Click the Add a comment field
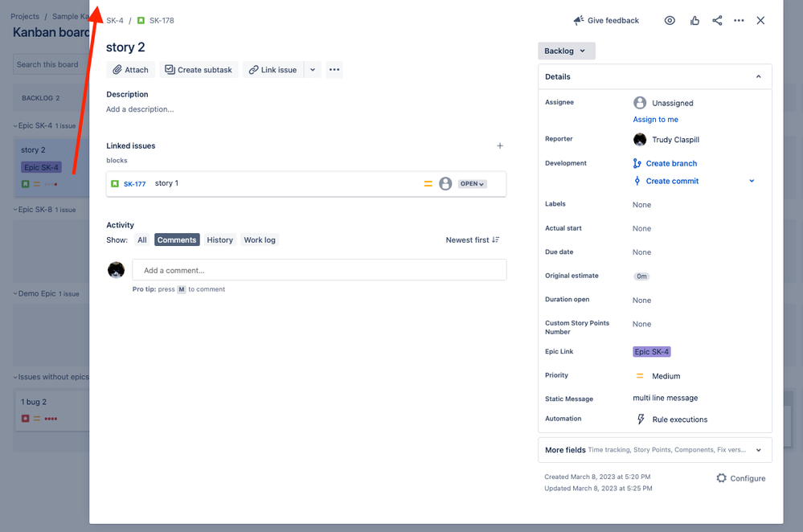803x532 pixels. (x=320, y=270)
